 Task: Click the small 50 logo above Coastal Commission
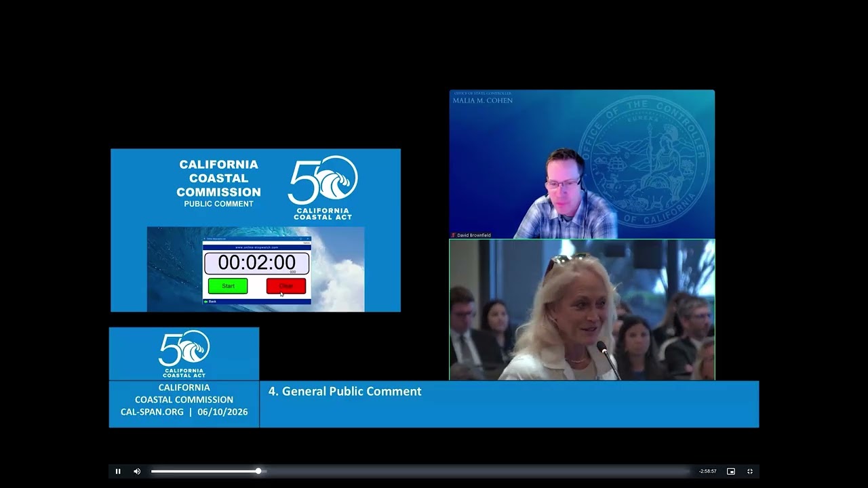[184, 353]
